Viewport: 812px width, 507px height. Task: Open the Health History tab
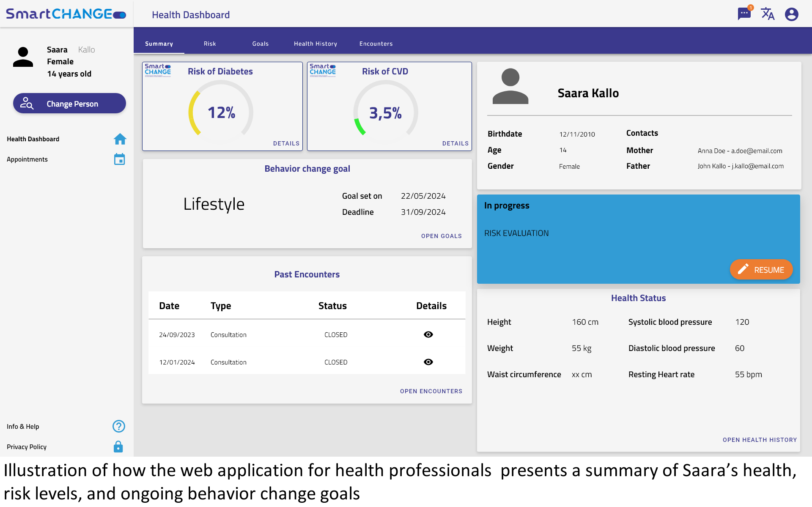point(315,44)
